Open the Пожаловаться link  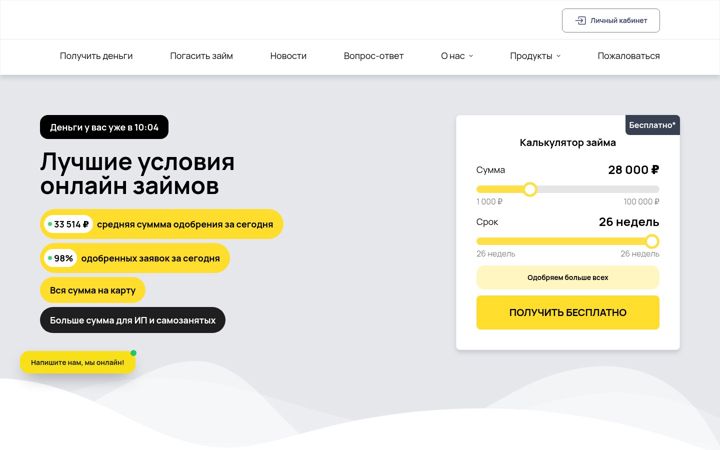(x=628, y=56)
